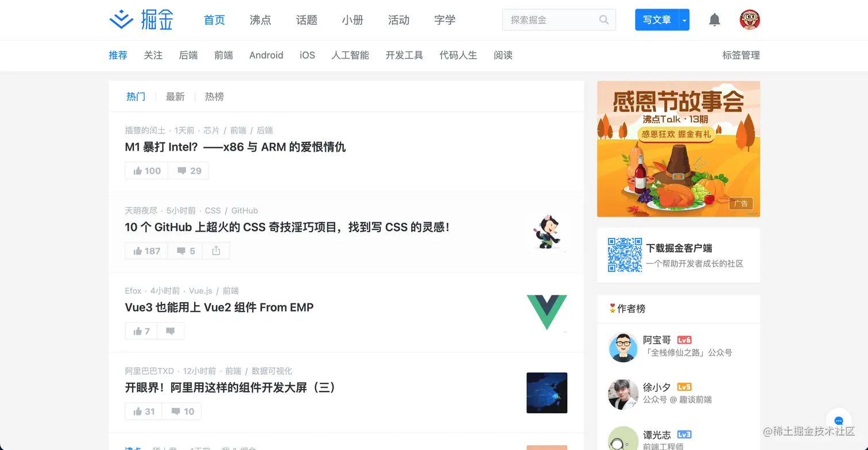Select the 后端 category tab
Screen dimensions: 868x450
click(x=188, y=55)
